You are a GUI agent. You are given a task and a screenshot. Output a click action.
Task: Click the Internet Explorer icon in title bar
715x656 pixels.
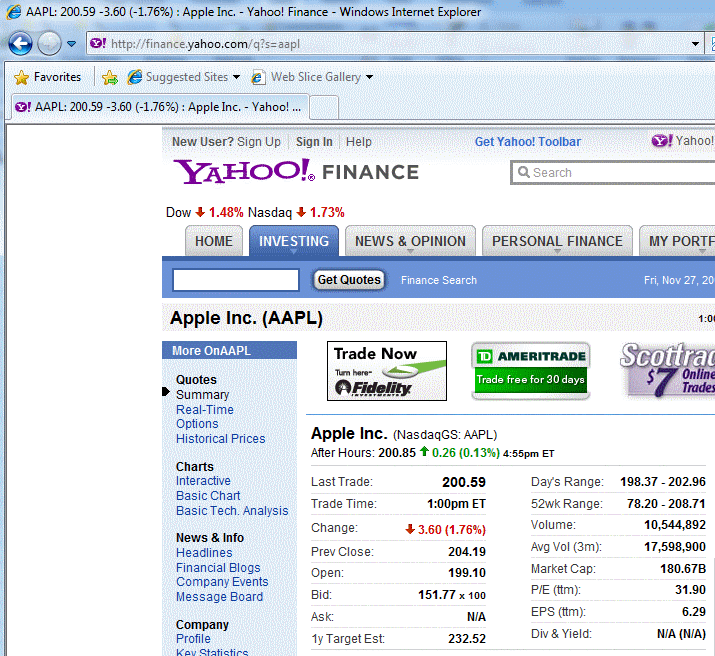(x=14, y=11)
